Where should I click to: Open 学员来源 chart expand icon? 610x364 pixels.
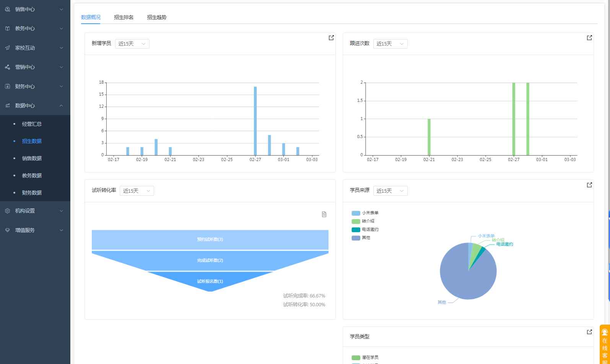(589, 185)
